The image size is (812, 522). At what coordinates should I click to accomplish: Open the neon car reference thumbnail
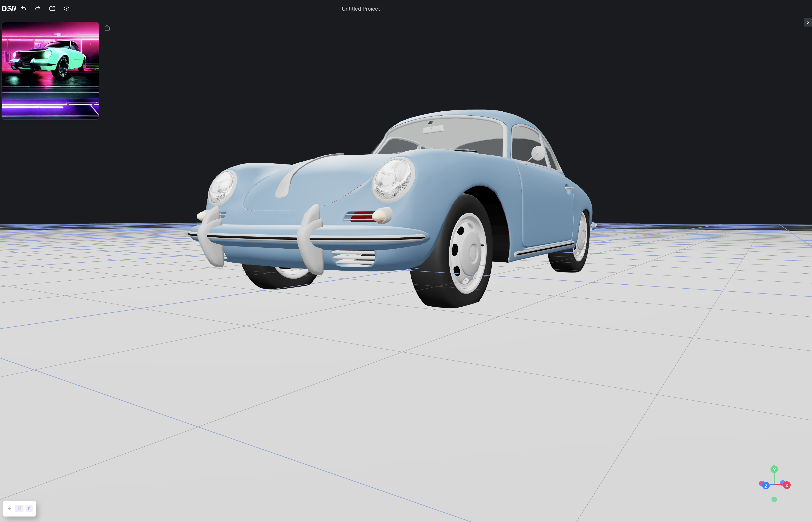[50, 70]
